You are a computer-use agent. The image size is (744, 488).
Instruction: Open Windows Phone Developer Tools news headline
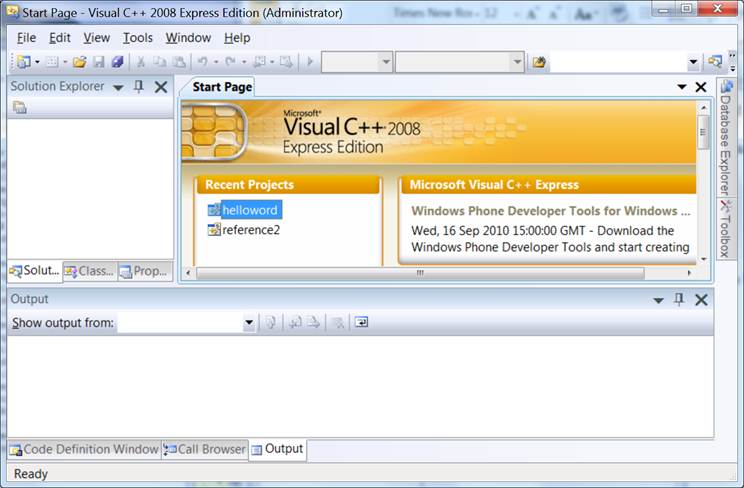point(551,211)
